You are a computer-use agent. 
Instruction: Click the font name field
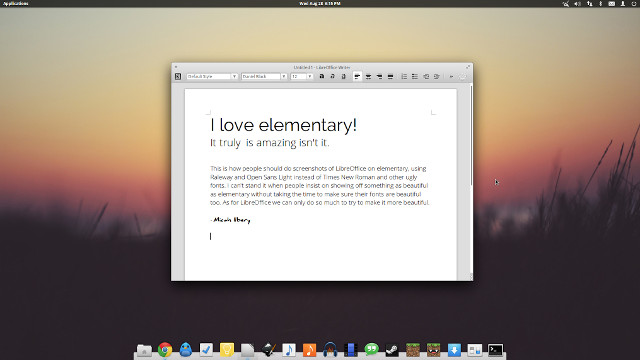[x=261, y=76]
